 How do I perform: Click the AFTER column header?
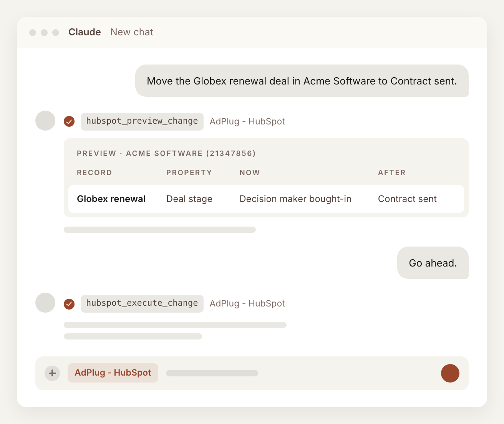tap(392, 173)
